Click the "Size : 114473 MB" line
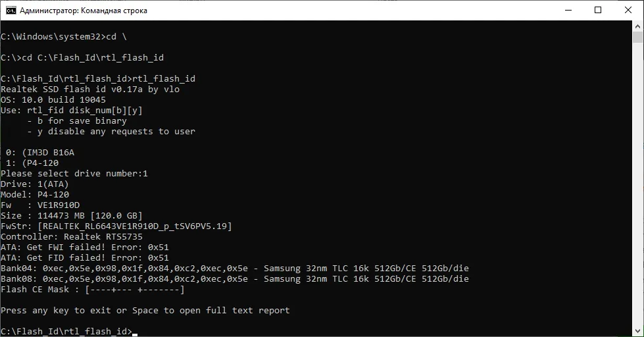The width and height of the screenshot is (644, 337). click(x=72, y=216)
